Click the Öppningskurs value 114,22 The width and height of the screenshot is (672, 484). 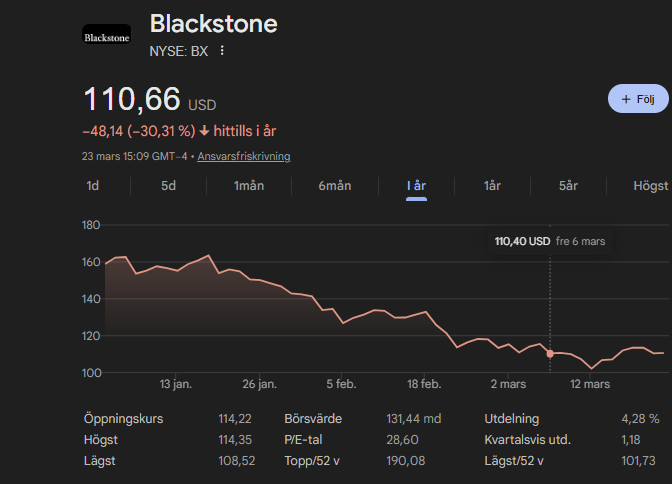click(235, 419)
